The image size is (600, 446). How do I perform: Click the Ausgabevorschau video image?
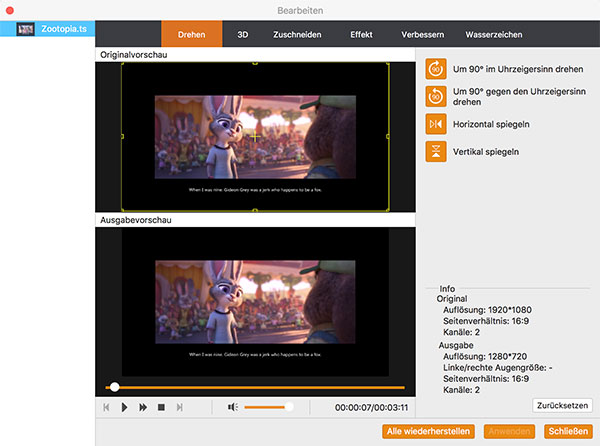pos(255,302)
